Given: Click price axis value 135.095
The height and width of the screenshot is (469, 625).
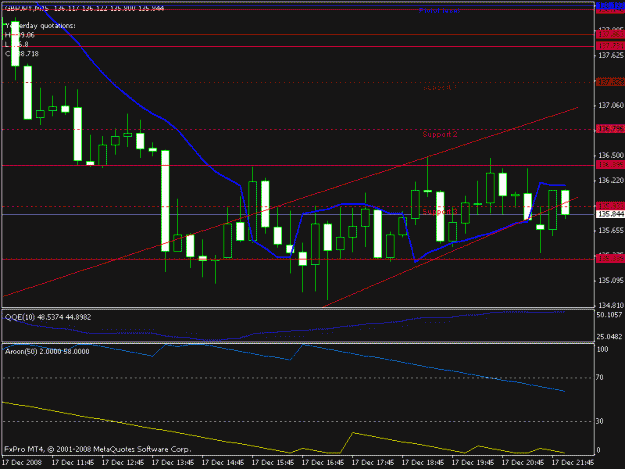Looking at the screenshot, I should (611, 281).
